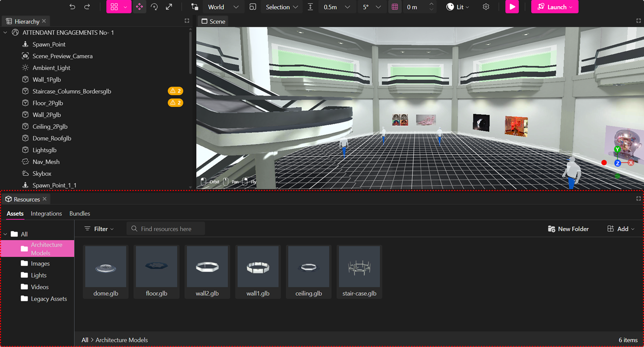Click the redo arrow icon
The height and width of the screenshot is (347, 644).
87,7
